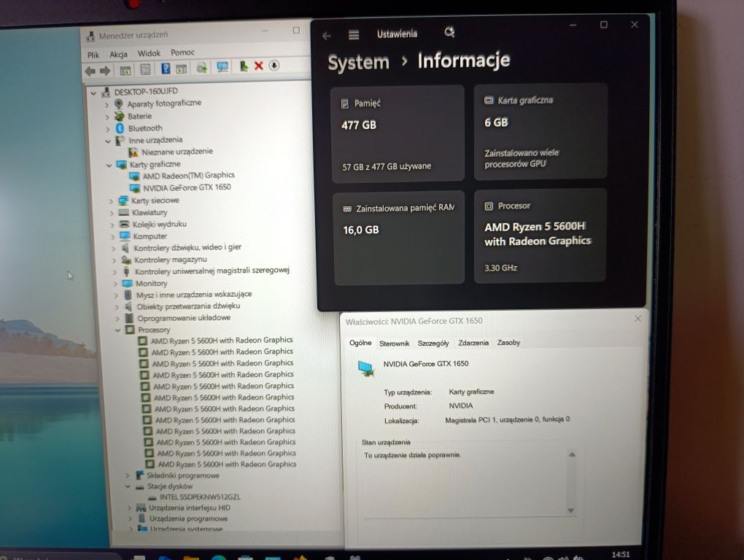
Task: Expand the Klawiatury category
Action: point(112,214)
